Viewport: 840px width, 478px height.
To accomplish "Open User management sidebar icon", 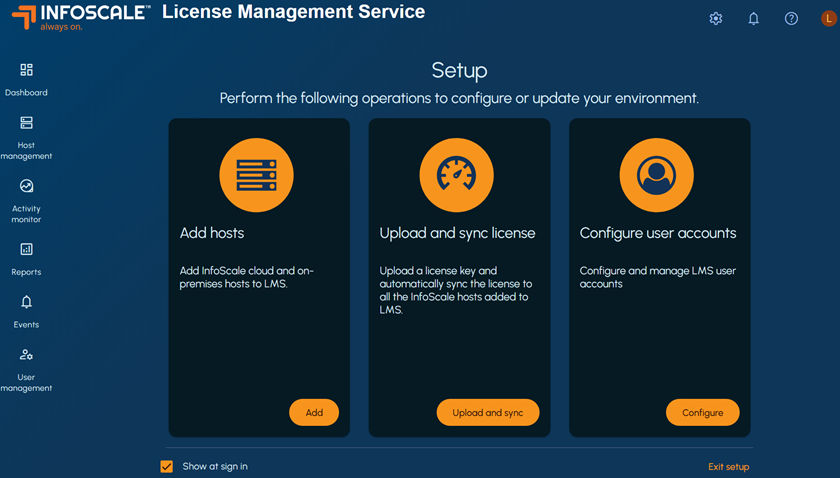I will coord(26,355).
